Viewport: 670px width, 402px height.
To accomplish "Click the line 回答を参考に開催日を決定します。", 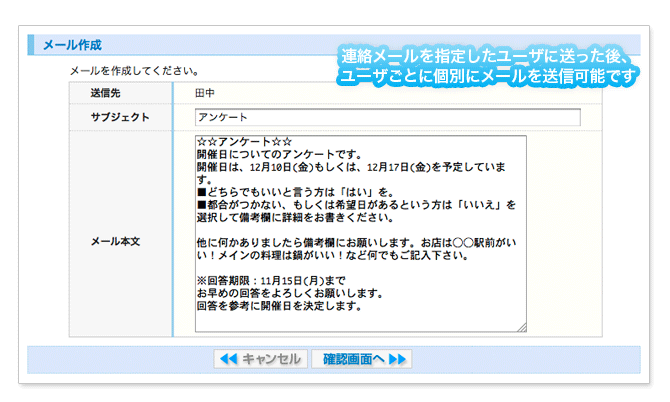I will pos(279,306).
